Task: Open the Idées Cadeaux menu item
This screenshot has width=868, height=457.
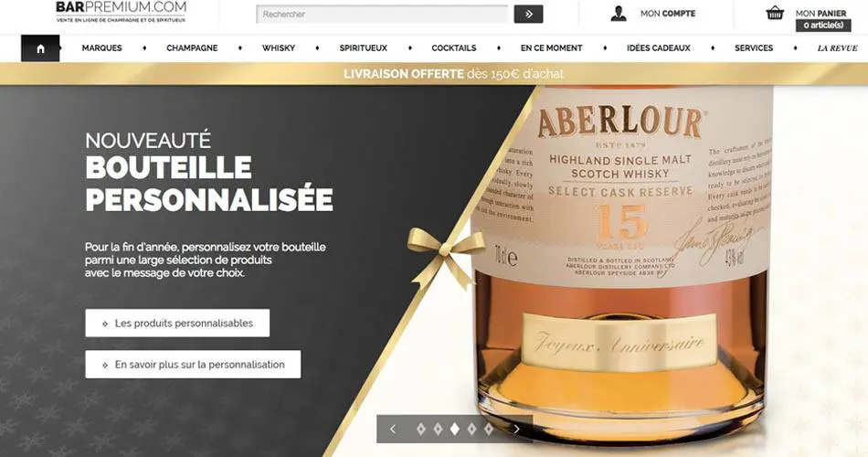Action: pyautogui.click(x=658, y=48)
